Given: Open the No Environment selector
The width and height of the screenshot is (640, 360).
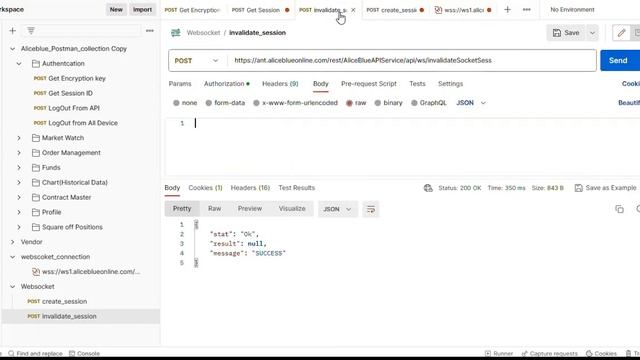Looking at the screenshot, I should tap(572, 9).
